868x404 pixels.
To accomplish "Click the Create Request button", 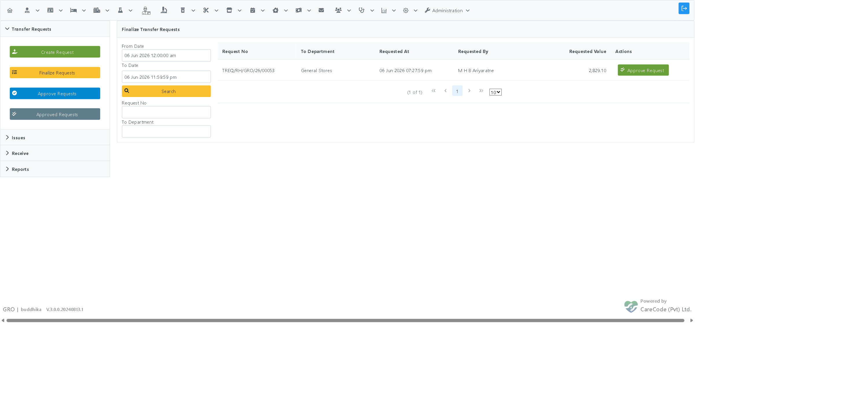I will [55, 52].
